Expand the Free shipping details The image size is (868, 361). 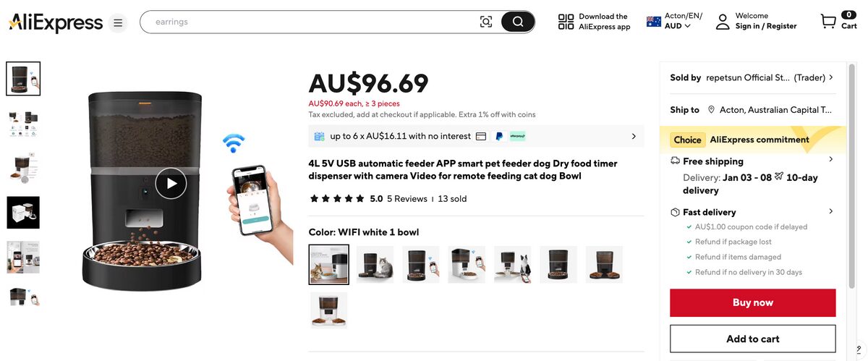point(830,159)
